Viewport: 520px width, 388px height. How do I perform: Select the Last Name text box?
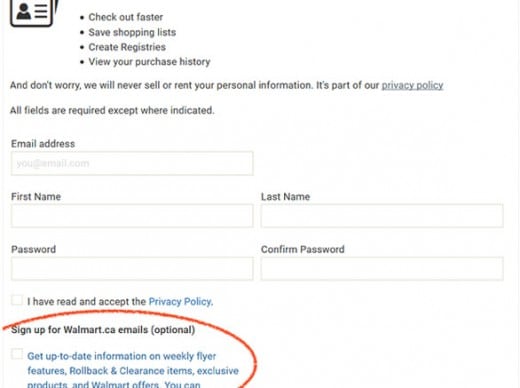[382, 216]
